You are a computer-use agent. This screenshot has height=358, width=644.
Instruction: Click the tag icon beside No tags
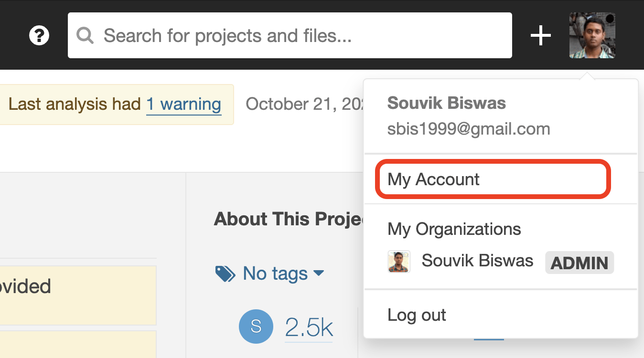click(x=224, y=273)
